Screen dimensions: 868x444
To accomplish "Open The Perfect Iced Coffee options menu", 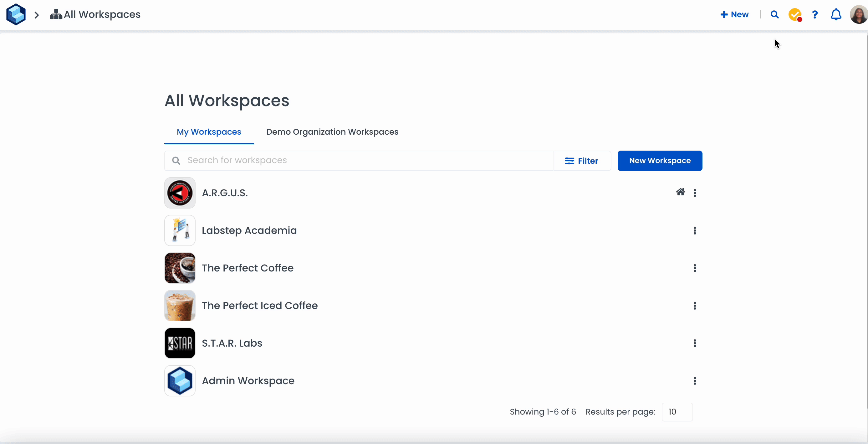I will (695, 306).
